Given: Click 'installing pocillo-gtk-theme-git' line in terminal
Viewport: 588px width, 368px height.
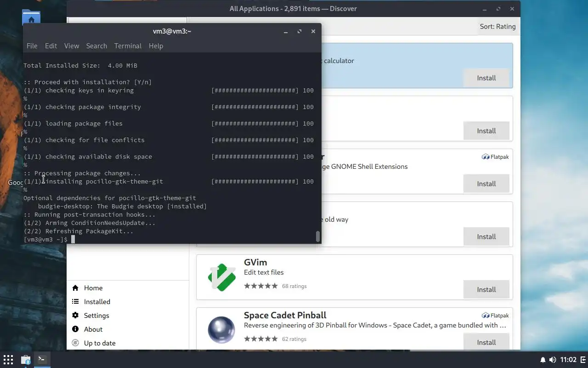Looking at the screenshot, I should pos(104,182).
